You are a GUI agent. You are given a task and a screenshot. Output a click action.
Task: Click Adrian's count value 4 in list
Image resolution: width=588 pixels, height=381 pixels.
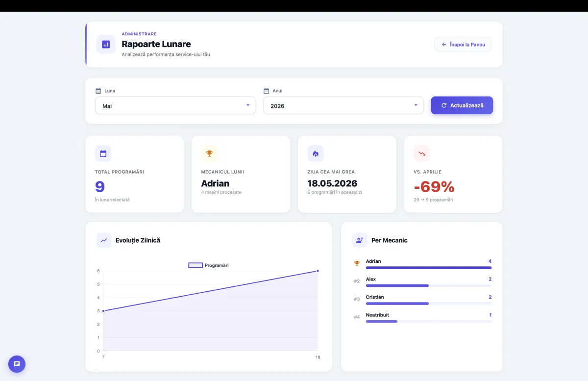[490, 261]
